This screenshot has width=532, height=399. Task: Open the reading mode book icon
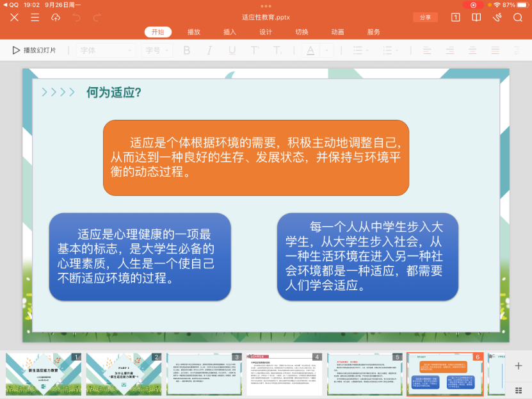pos(476,17)
